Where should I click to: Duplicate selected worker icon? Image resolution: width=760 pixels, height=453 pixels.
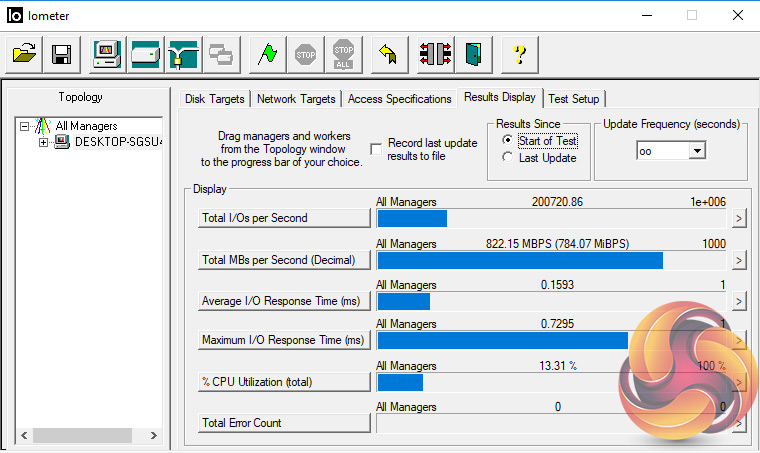coord(221,54)
